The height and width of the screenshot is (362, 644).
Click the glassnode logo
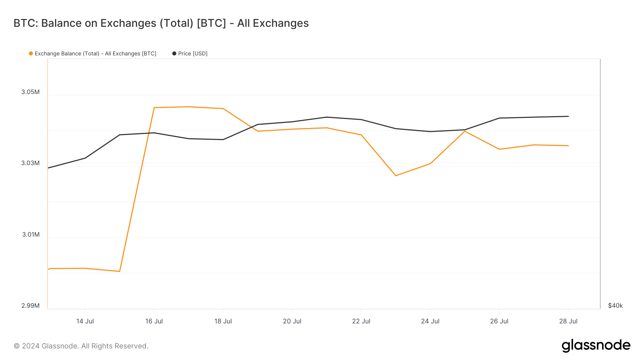[x=596, y=346]
